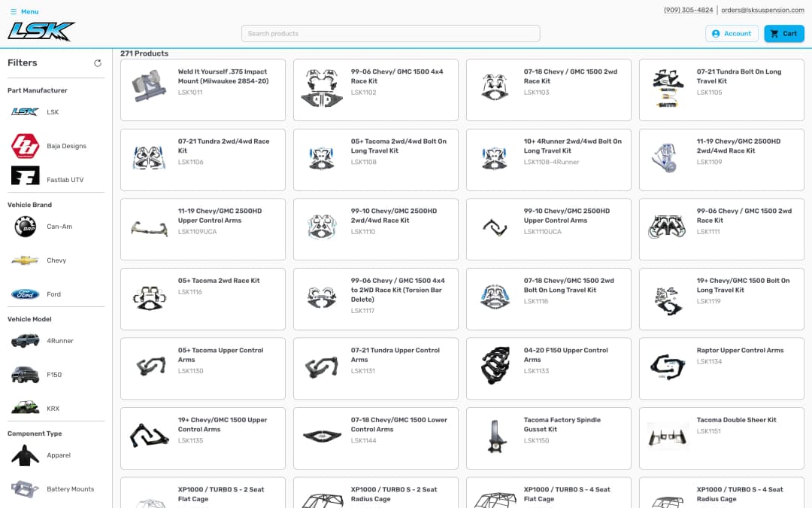Open 05+ Tacoma Upper Control Arms
The image size is (812, 508).
(x=202, y=369)
